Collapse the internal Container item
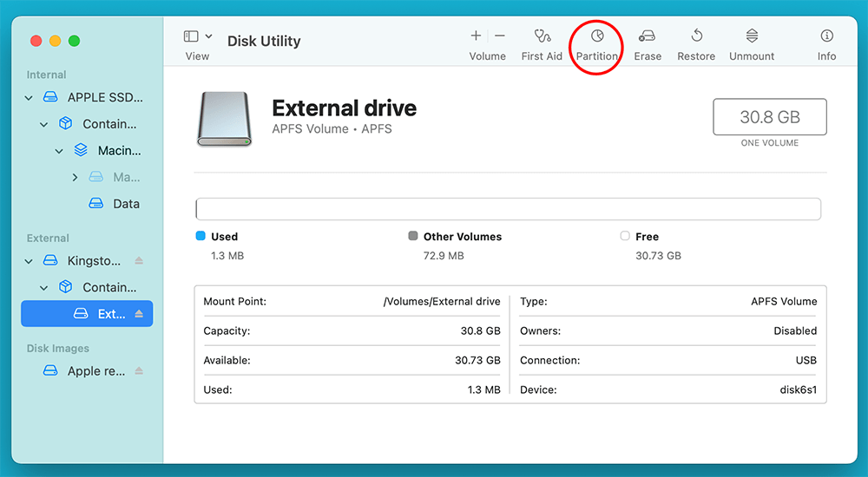868x477 pixels. pos(44,124)
